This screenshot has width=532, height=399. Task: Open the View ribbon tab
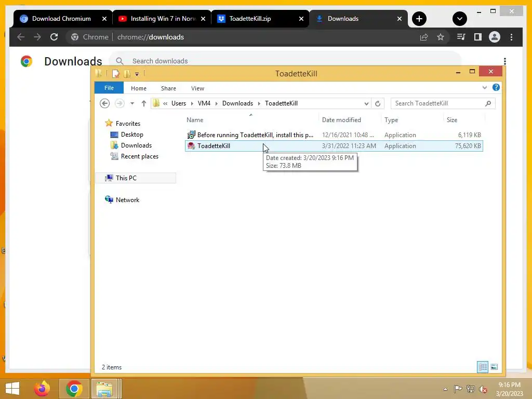197,88
